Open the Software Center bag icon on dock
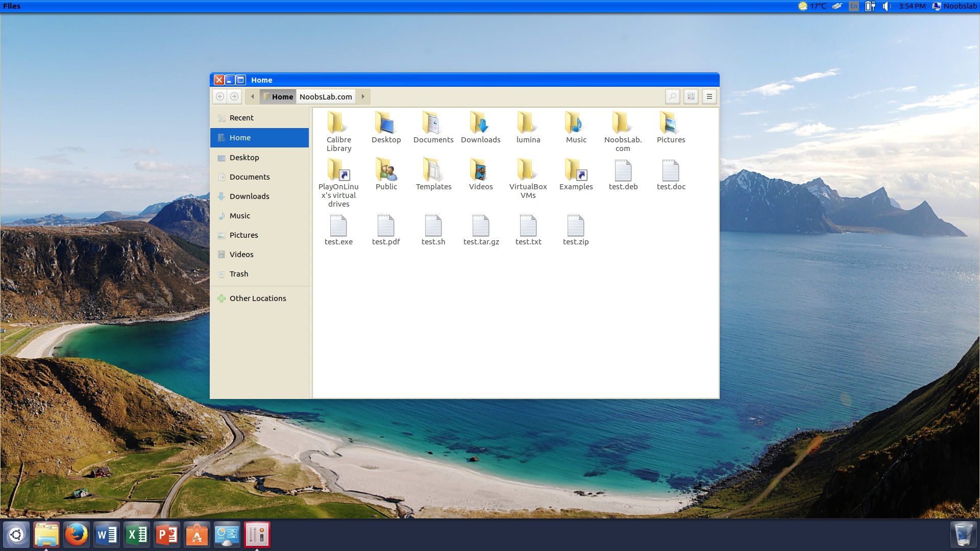The height and width of the screenshot is (551, 980). click(197, 535)
